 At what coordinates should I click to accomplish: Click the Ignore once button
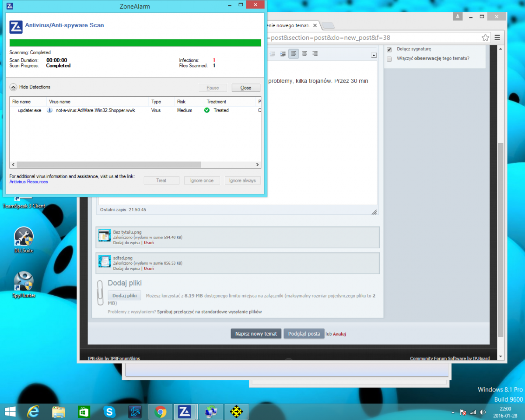point(202,180)
